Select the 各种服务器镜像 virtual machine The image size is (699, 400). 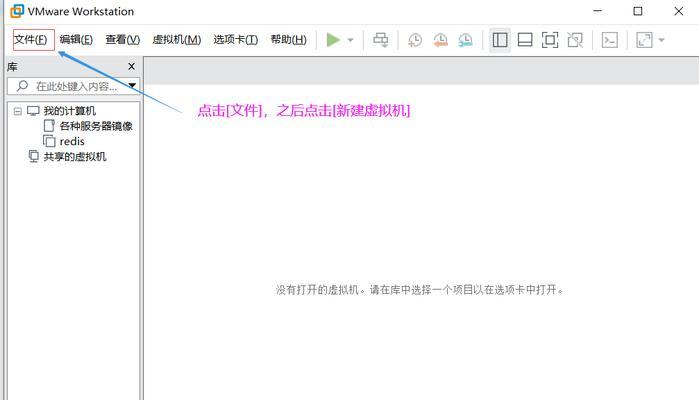pyautogui.click(x=96, y=126)
